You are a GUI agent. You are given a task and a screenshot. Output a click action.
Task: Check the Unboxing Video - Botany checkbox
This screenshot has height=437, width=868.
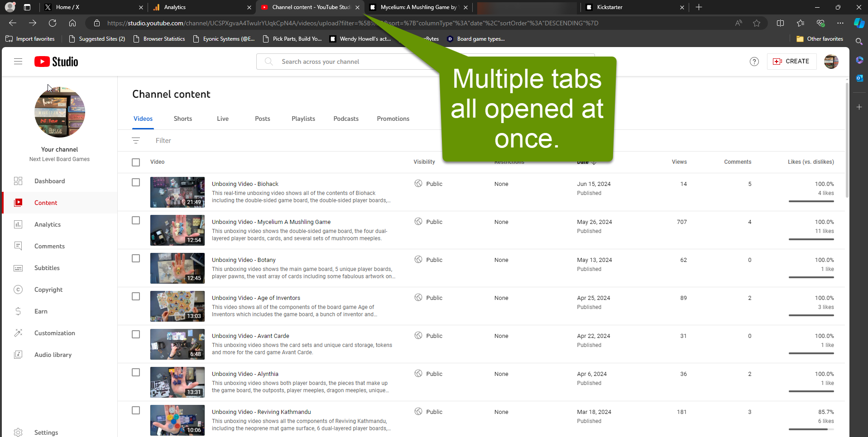[136, 258]
